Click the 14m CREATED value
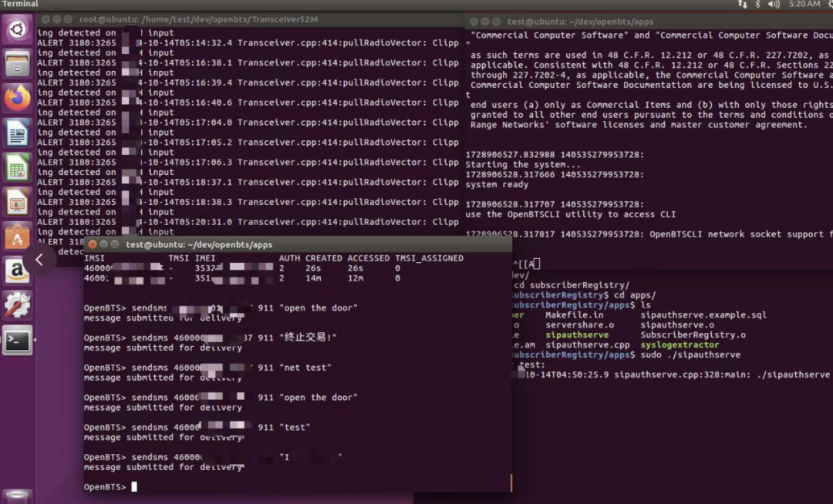 313,278
